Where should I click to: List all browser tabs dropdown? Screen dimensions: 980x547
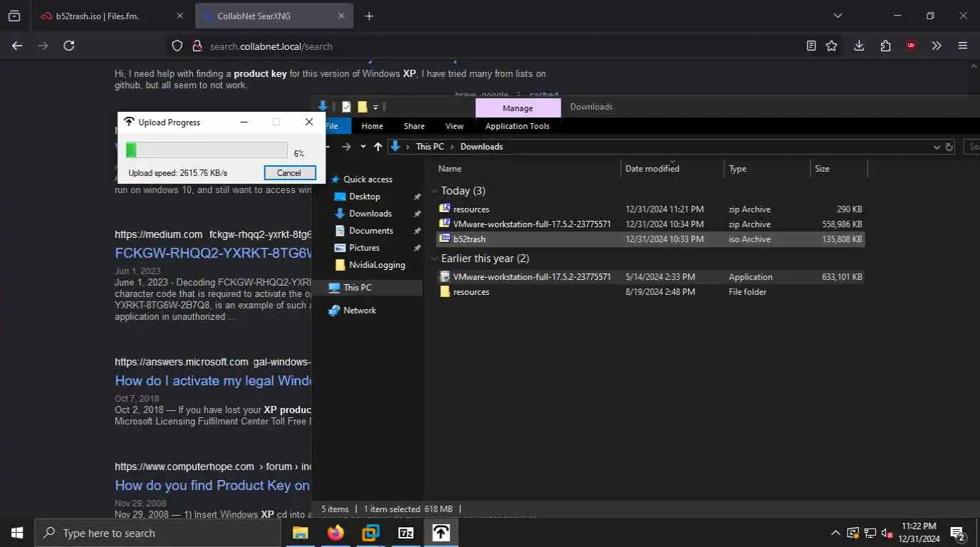click(x=838, y=16)
